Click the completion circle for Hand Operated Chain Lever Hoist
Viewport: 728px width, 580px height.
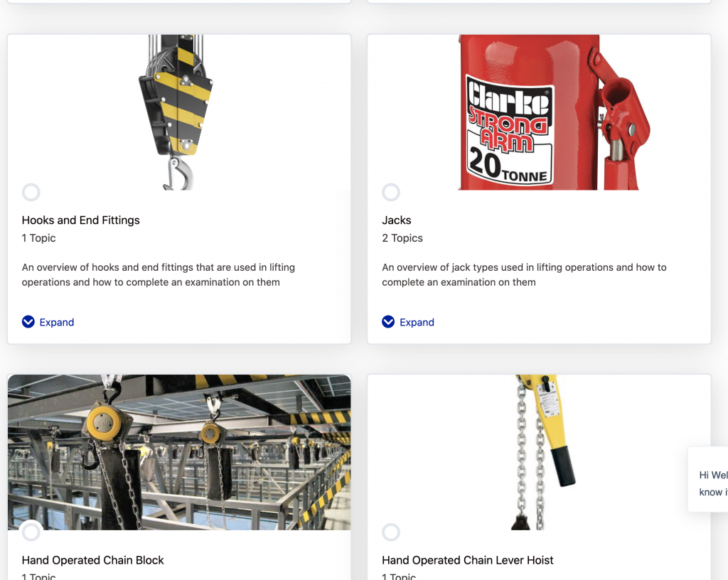pos(391,532)
